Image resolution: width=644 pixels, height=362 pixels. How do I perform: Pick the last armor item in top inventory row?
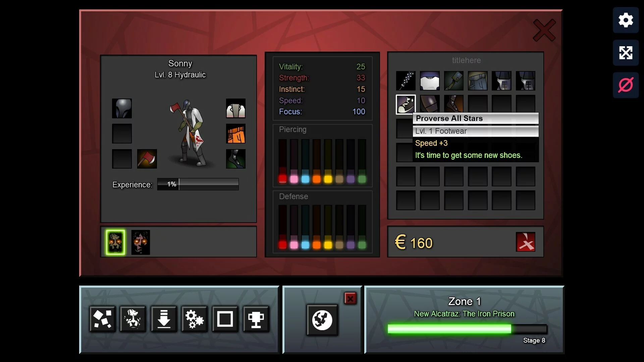[x=526, y=81]
